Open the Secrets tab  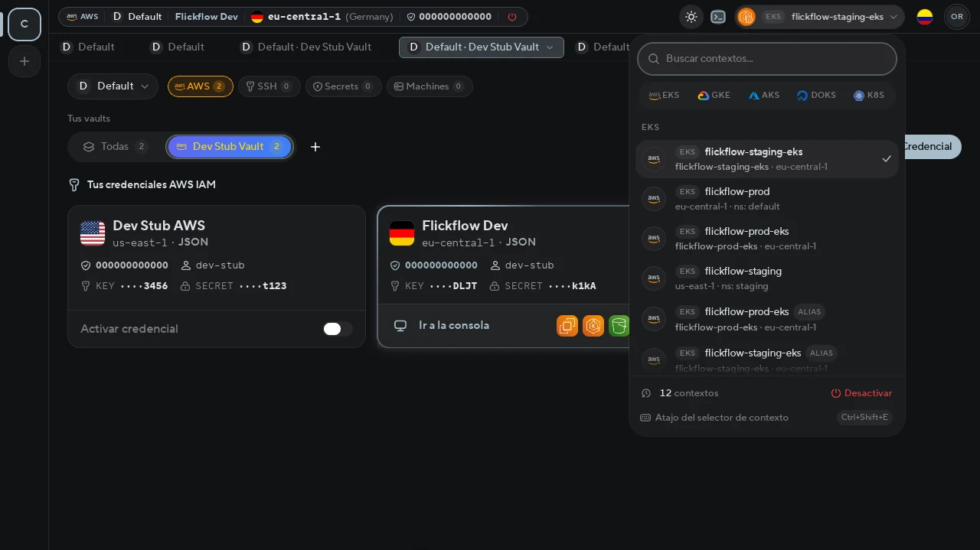pyautogui.click(x=343, y=86)
